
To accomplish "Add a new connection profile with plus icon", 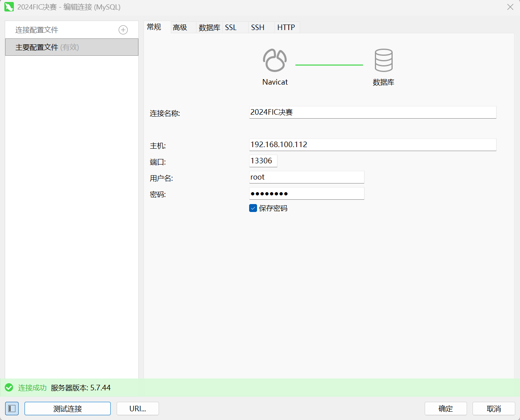I will click(123, 30).
